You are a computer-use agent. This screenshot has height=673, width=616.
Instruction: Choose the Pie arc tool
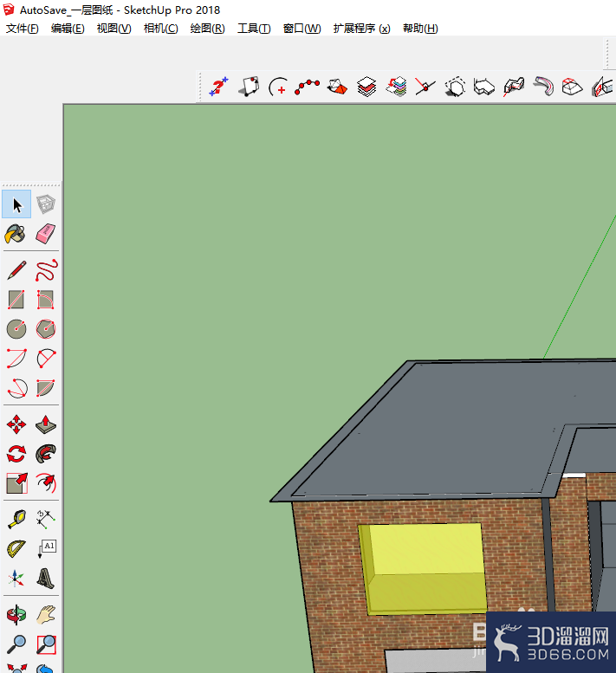(46, 388)
